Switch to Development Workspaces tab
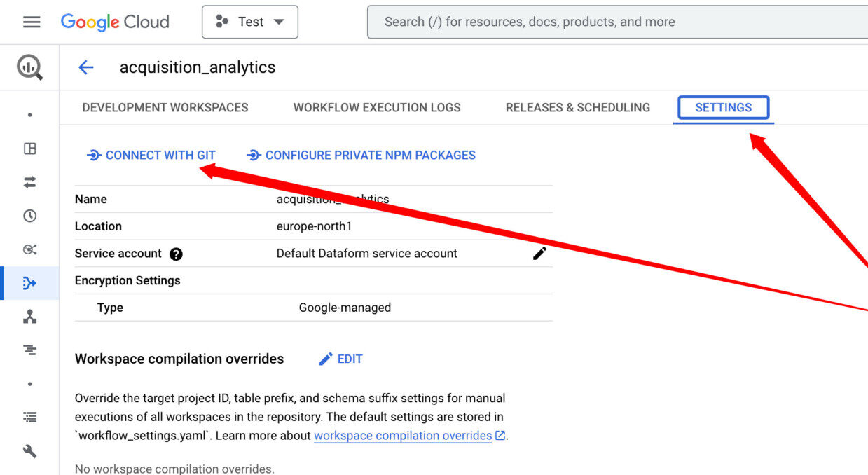This screenshot has width=868, height=475. pos(165,108)
